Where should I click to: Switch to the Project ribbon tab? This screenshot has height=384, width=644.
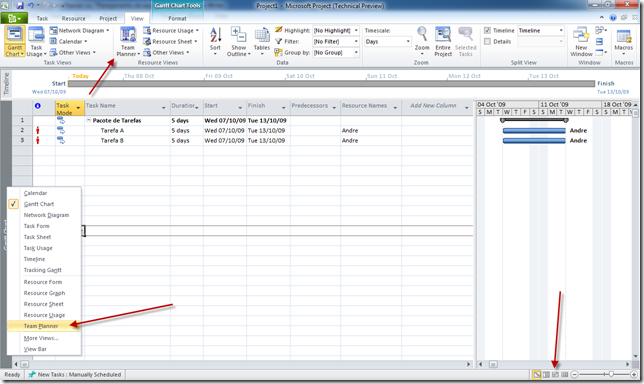coord(108,18)
